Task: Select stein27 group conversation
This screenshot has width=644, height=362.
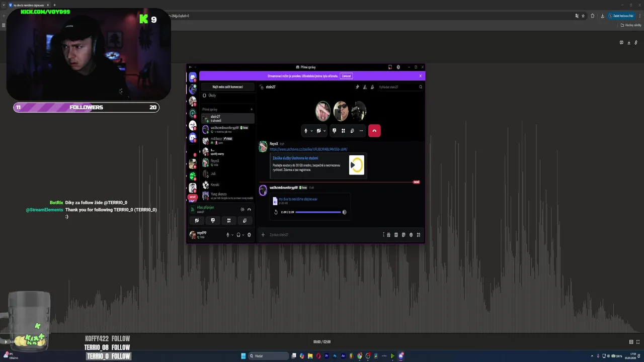Action: (227, 118)
